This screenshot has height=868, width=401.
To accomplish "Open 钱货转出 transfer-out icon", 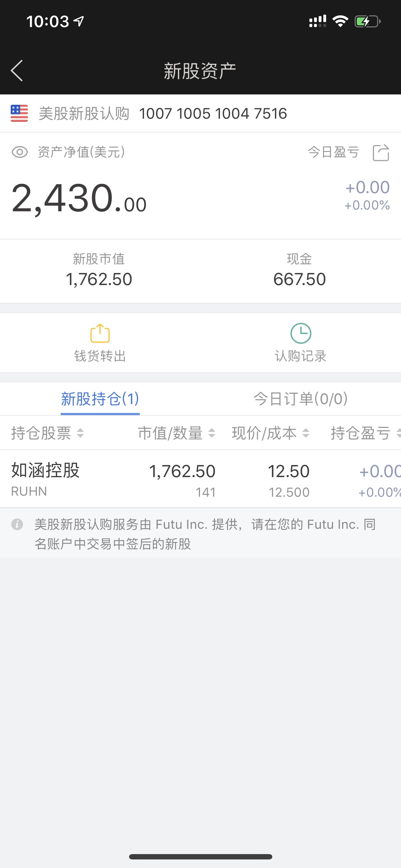I will [x=100, y=333].
